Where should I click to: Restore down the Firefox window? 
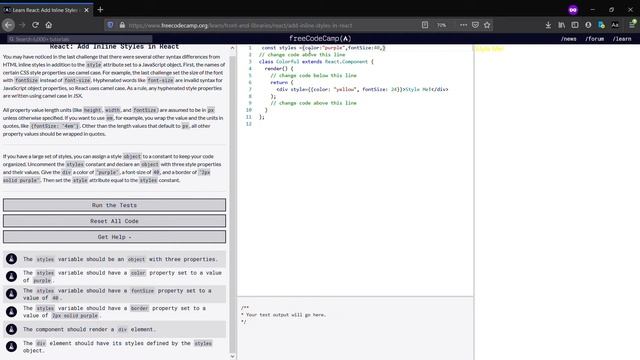pyautogui.click(x=611, y=9)
